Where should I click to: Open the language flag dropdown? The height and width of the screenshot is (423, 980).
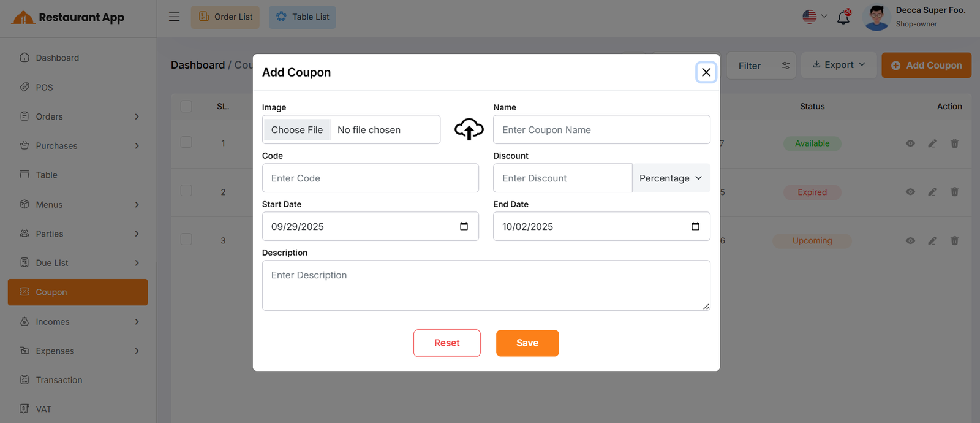coord(815,17)
